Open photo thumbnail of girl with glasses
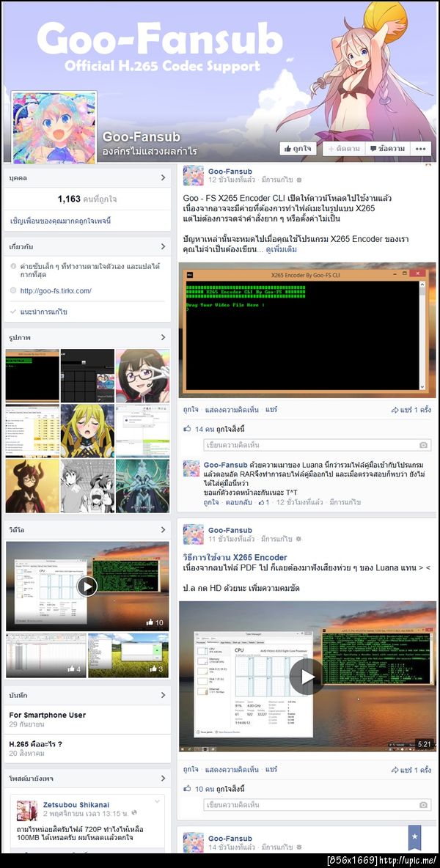This screenshot has height=868, width=440. coord(142,375)
